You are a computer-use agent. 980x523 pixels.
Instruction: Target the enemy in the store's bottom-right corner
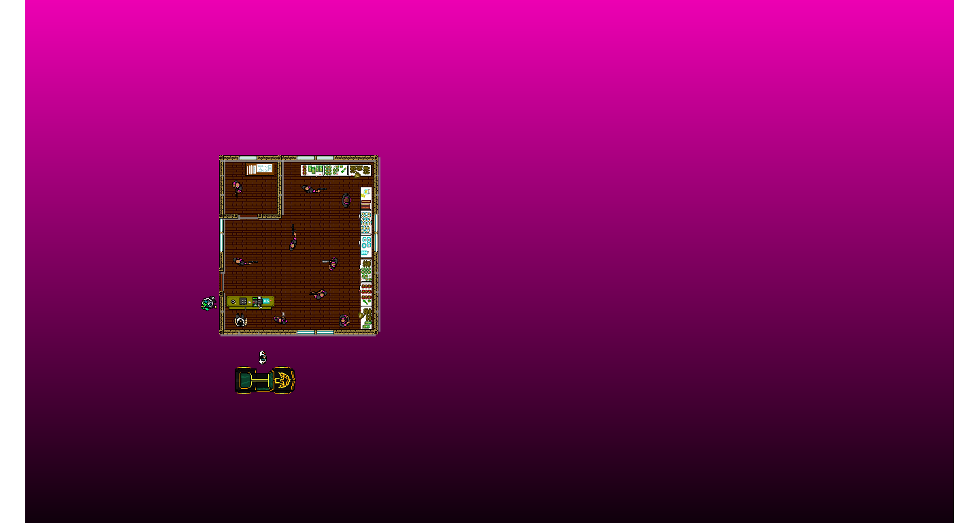[x=344, y=320]
